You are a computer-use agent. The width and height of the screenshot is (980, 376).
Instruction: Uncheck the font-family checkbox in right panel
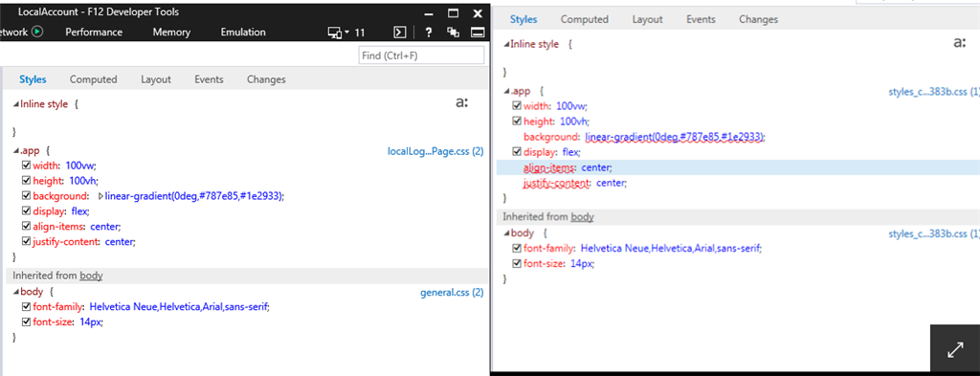(x=517, y=248)
